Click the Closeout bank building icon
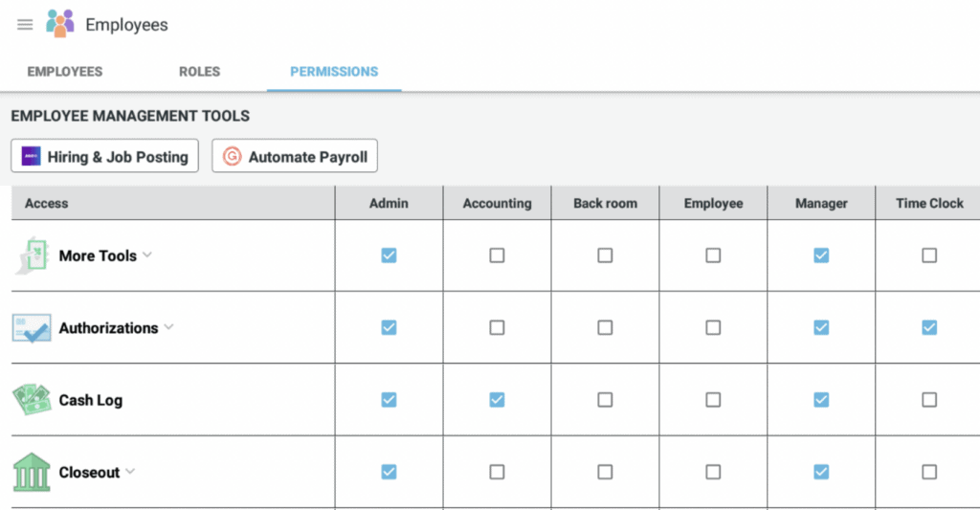 click(32, 473)
